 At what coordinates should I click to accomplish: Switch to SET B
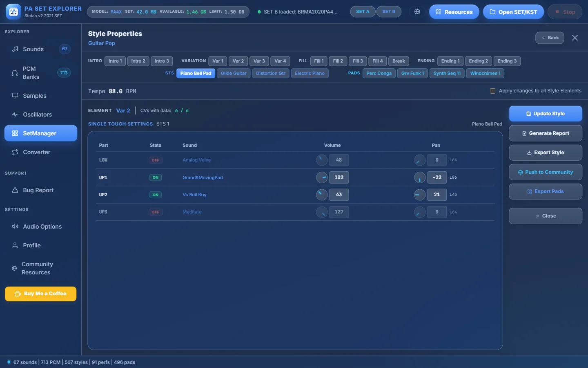pyautogui.click(x=389, y=12)
